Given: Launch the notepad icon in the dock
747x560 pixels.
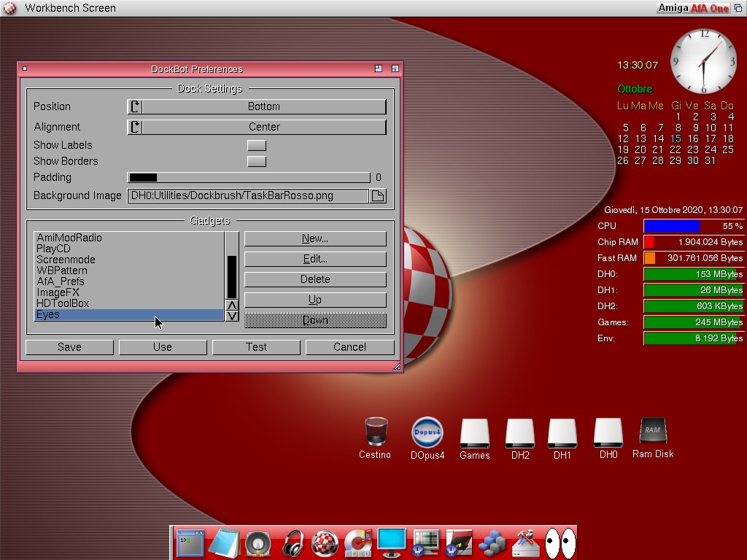Looking at the screenshot, I should click(x=223, y=543).
